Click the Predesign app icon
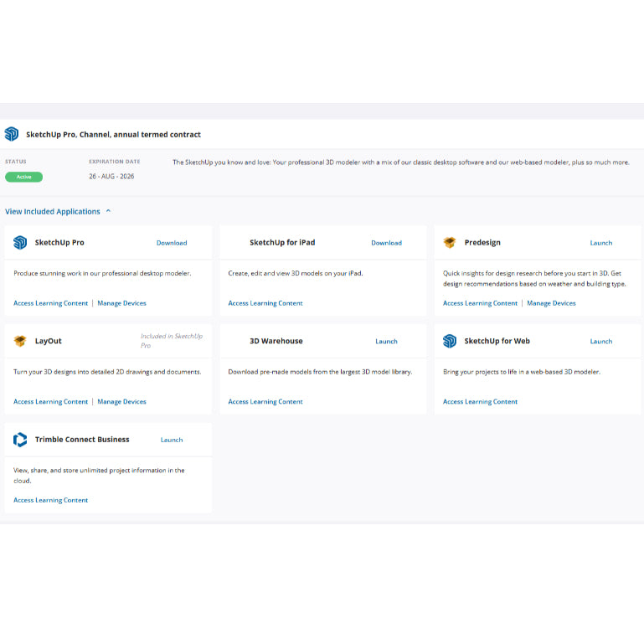The height and width of the screenshot is (644, 644). [450, 243]
